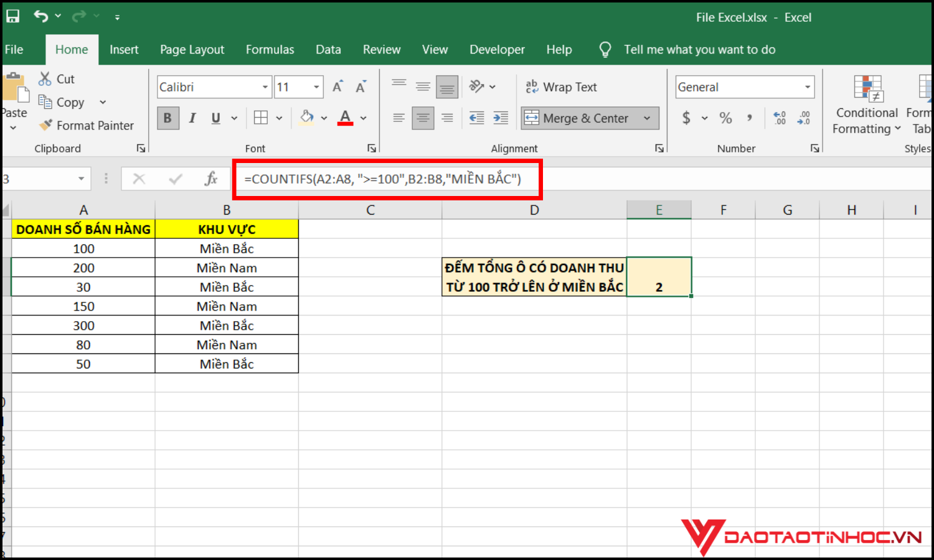Click the Cut button
Screen dimensions: 934x560
[x=57, y=79]
